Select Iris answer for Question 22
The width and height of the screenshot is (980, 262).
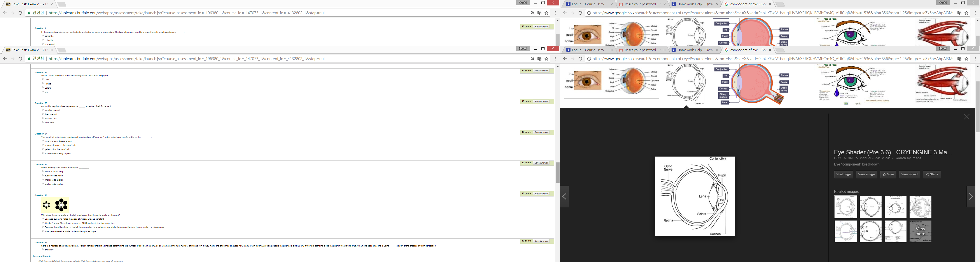click(x=43, y=92)
